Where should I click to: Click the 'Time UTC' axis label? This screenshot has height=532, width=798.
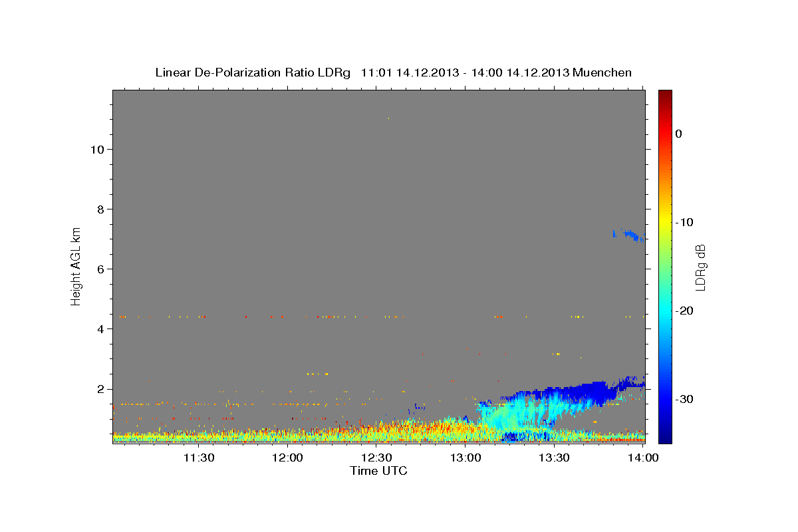[x=378, y=471]
